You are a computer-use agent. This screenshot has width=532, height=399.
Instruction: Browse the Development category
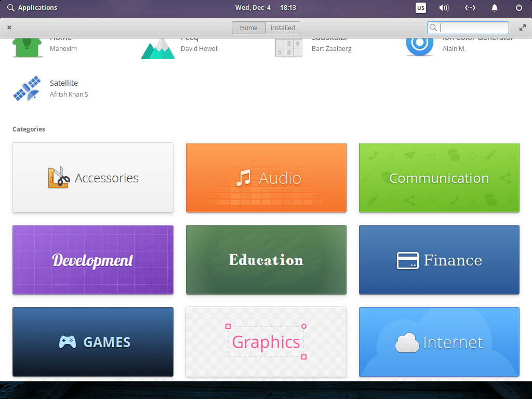(x=93, y=260)
